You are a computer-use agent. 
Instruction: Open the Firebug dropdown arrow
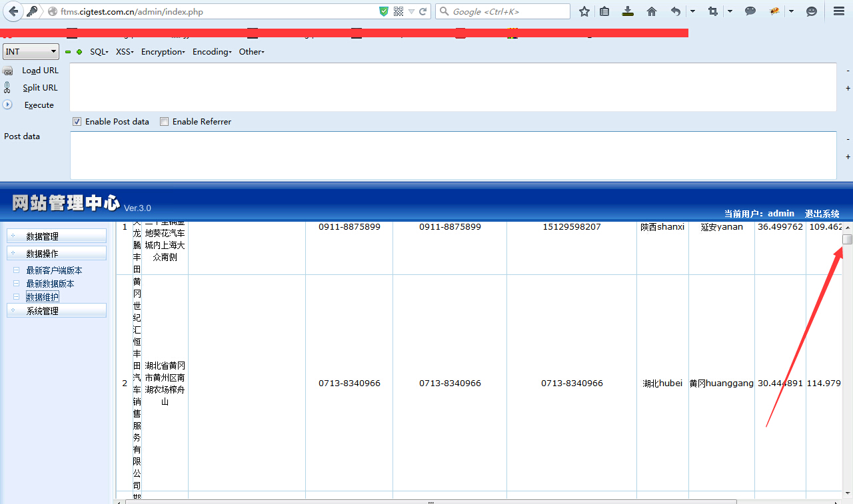tap(791, 11)
